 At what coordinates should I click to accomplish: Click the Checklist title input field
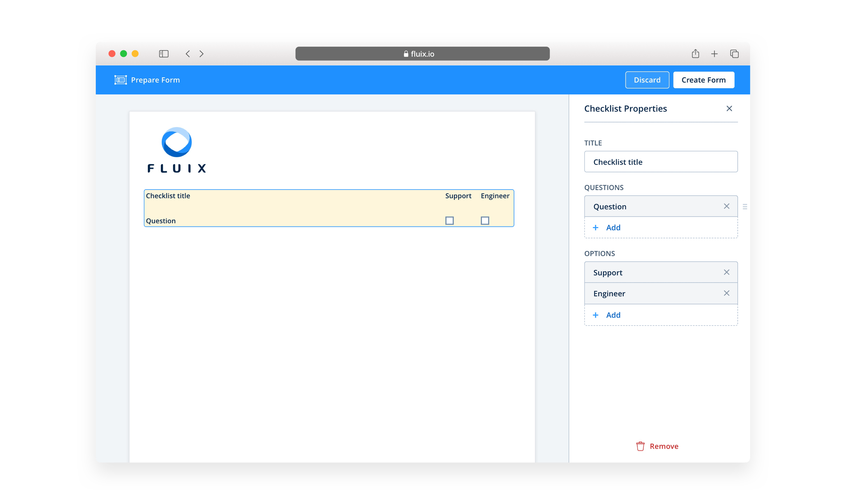pos(661,162)
